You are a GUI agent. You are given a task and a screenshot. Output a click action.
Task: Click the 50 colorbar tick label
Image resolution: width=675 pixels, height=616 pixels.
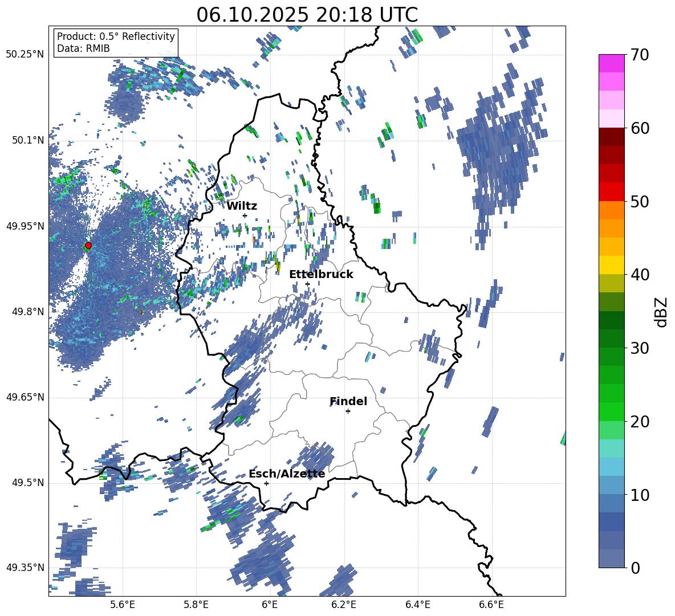(x=639, y=201)
